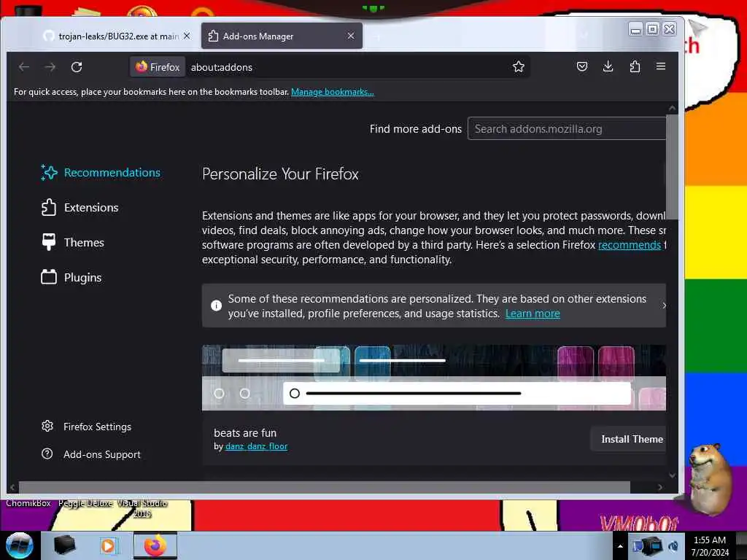Click the vertical scrollbar of the add-ons page
747x560 pixels.
tap(672, 167)
